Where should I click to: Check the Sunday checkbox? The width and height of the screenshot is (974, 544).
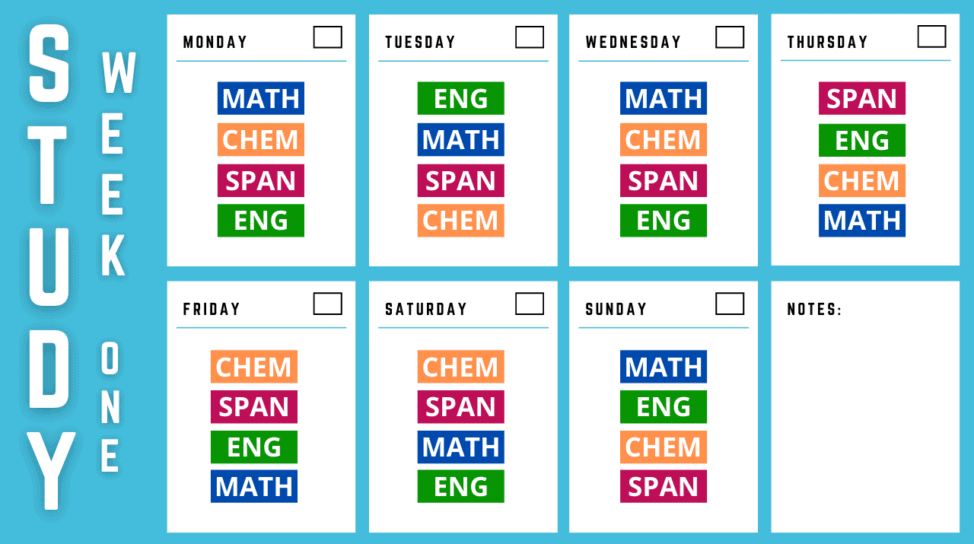point(730,304)
